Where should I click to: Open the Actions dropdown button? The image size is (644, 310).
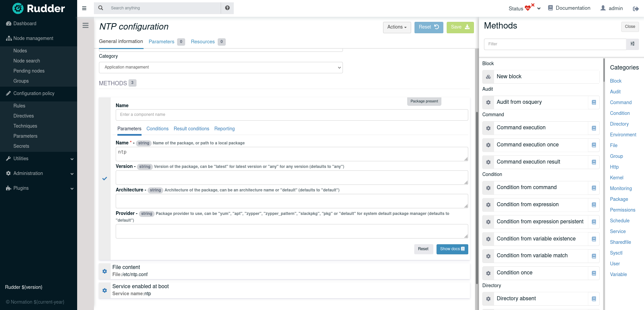coord(397,27)
